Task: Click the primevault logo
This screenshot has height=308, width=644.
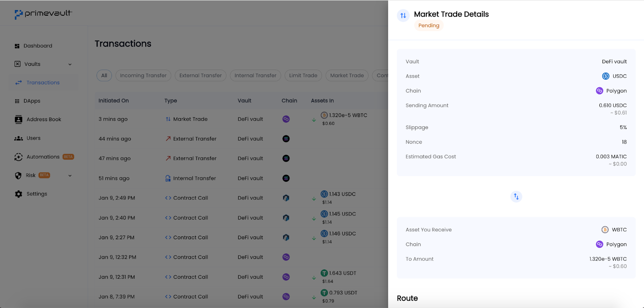Action: pyautogui.click(x=43, y=14)
